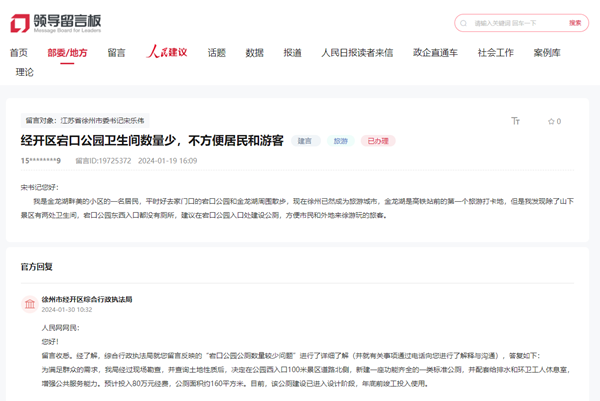This screenshot has width=600, height=401.
Task: Open the 理论 nav item
Action: pos(24,72)
